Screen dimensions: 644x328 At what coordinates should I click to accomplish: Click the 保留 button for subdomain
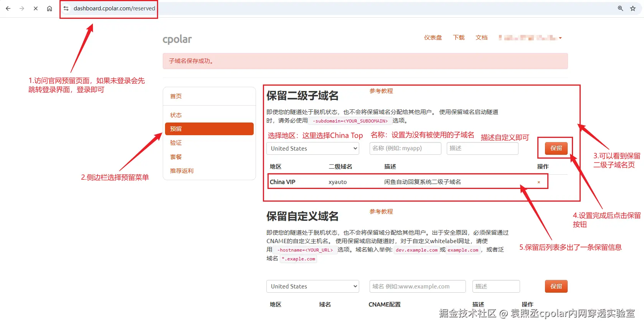(556, 148)
